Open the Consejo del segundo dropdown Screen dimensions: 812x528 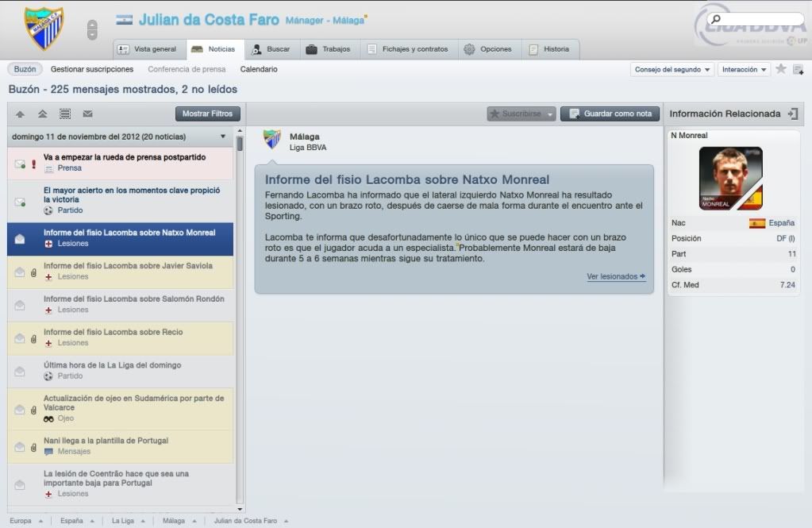point(672,69)
